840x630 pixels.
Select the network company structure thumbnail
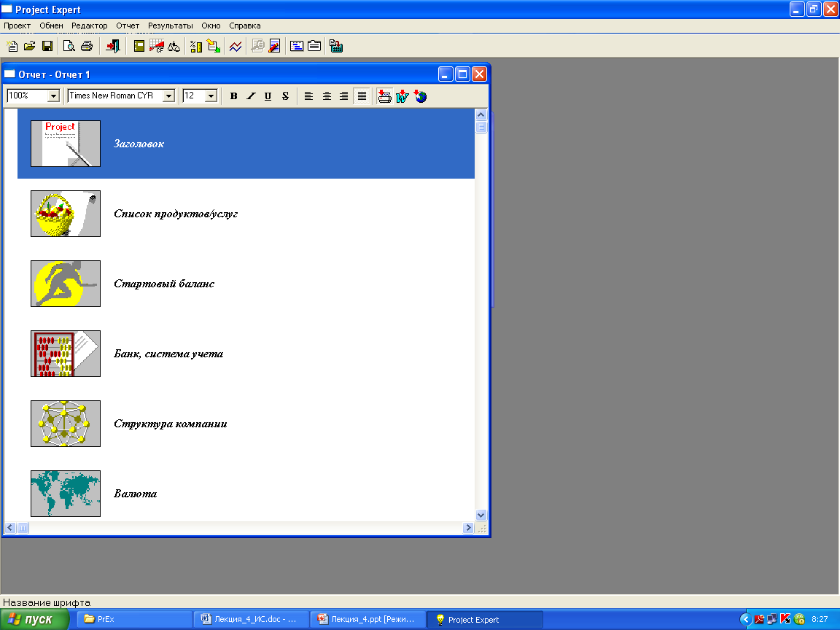click(66, 424)
